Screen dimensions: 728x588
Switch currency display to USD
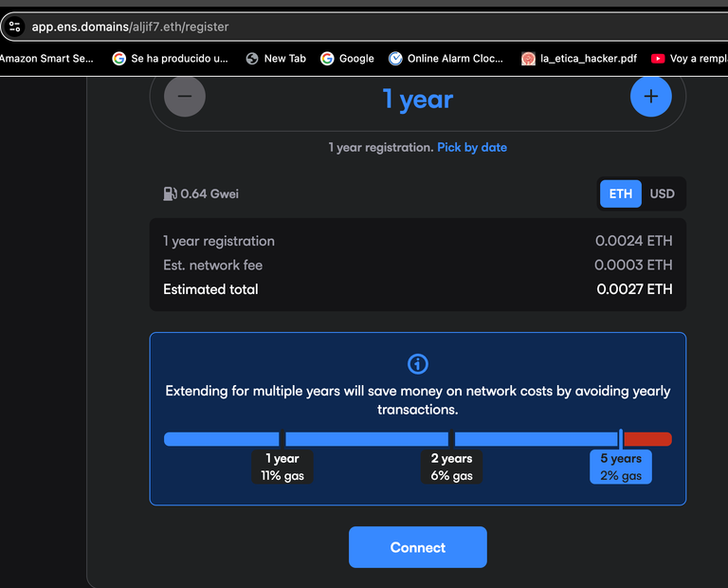(x=662, y=193)
